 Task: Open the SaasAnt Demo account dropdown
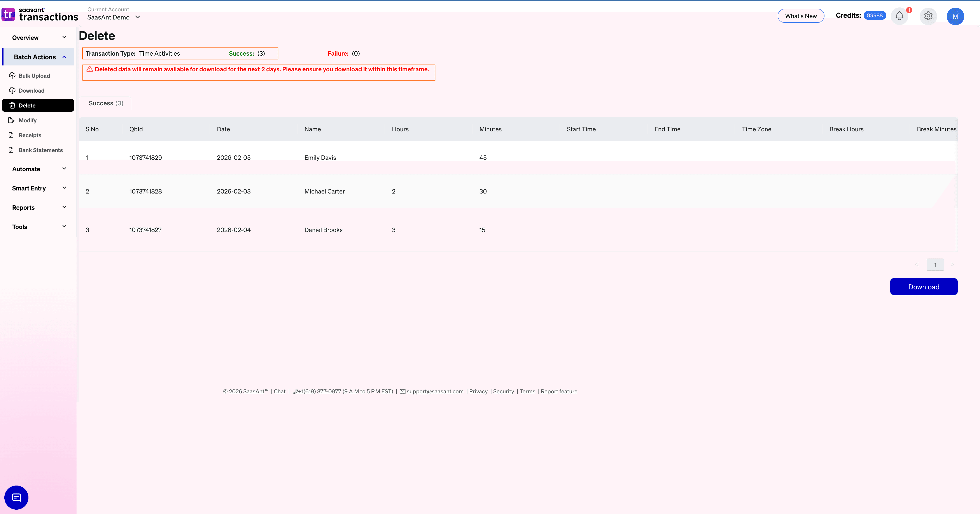coord(113,17)
